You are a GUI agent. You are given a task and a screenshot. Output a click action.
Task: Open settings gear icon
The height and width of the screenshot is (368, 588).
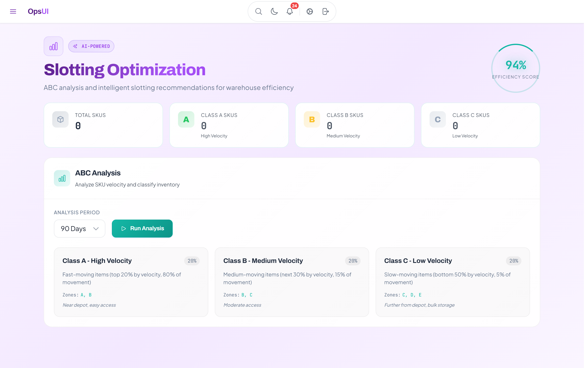[310, 11]
